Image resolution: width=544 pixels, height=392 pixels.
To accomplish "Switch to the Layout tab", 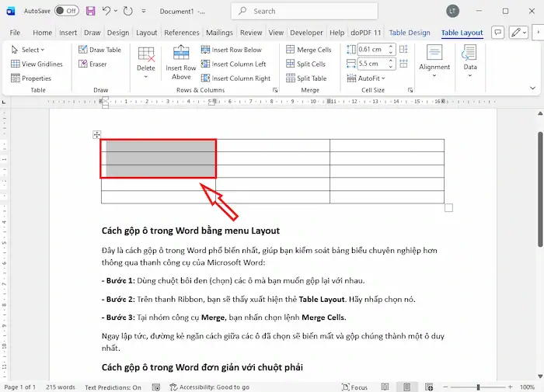I will [x=146, y=33].
